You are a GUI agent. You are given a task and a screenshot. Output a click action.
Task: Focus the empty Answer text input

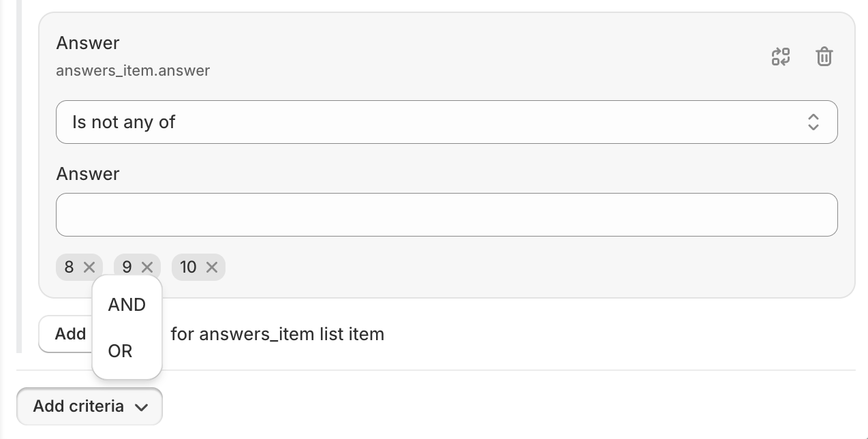tap(447, 215)
